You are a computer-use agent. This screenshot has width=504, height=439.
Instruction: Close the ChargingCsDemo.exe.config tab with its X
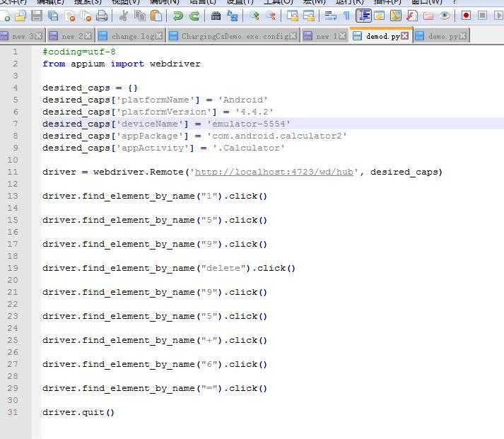click(x=293, y=36)
